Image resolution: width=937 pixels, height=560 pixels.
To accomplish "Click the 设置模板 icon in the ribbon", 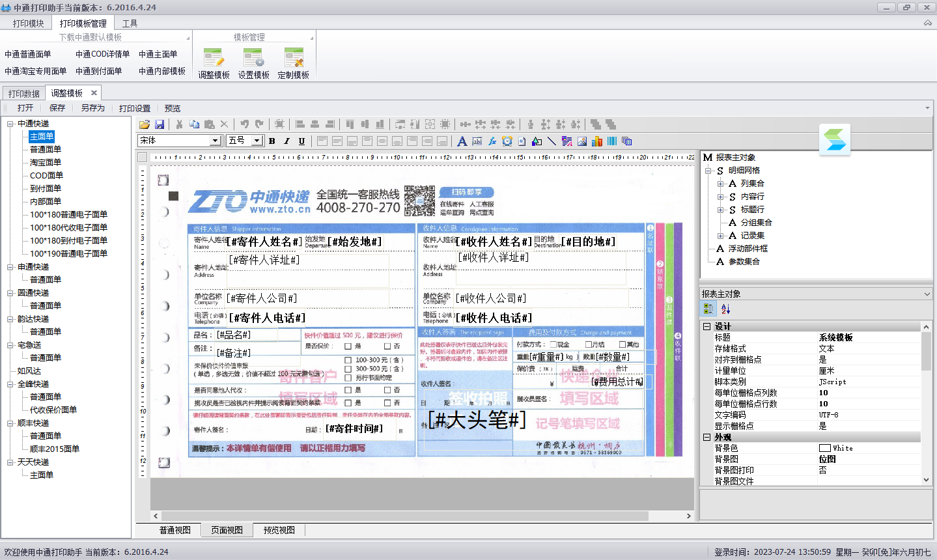I will click(253, 57).
